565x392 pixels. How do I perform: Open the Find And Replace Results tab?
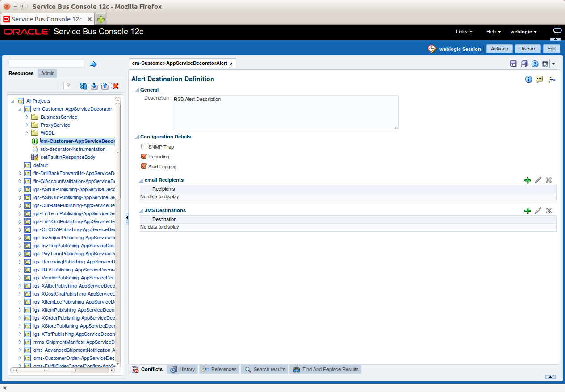click(326, 369)
